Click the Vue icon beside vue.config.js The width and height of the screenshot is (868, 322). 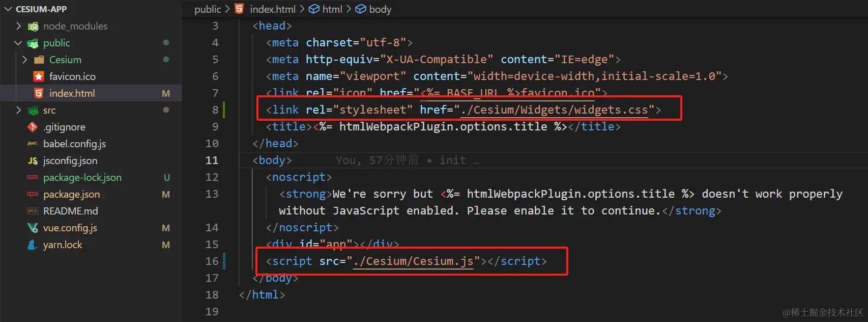coord(33,228)
